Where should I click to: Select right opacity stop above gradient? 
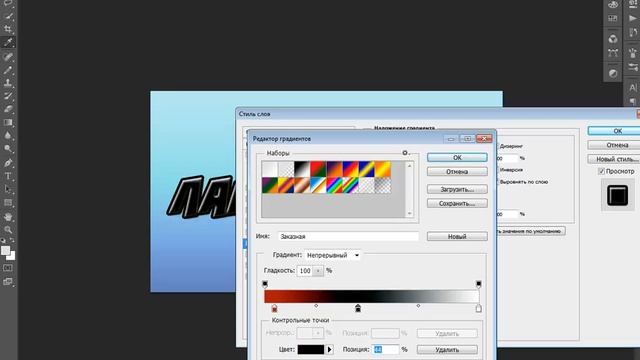[478, 284]
